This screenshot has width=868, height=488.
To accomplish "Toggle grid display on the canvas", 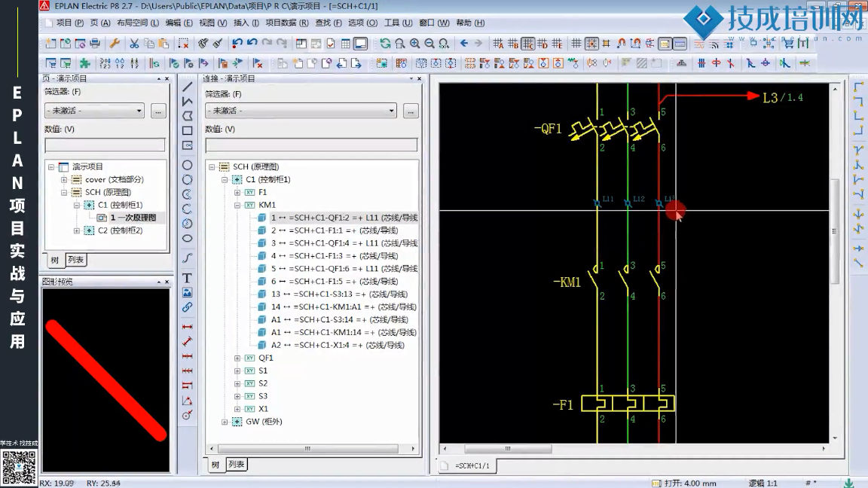I will pyautogui.click(x=576, y=43).
